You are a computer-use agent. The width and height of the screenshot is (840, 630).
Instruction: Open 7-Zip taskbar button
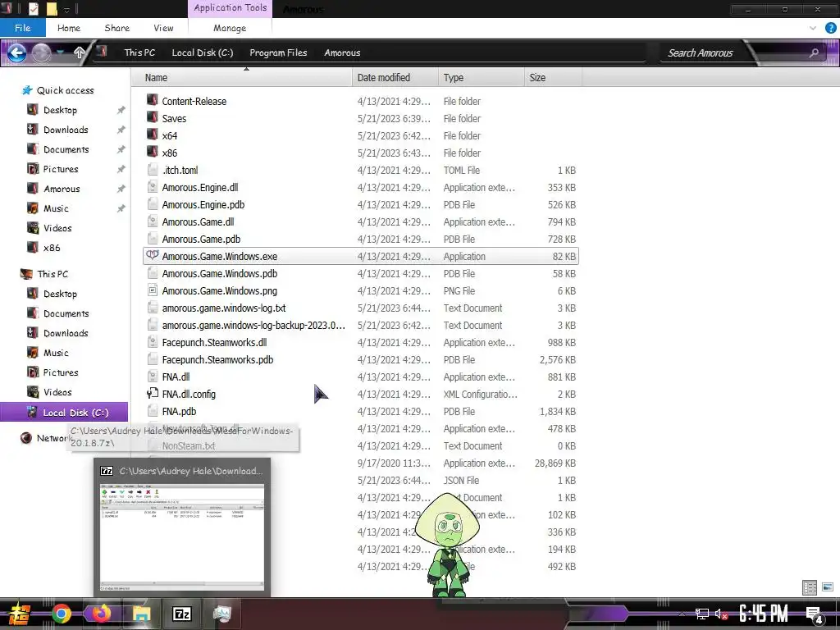click(x=181, y=614)
